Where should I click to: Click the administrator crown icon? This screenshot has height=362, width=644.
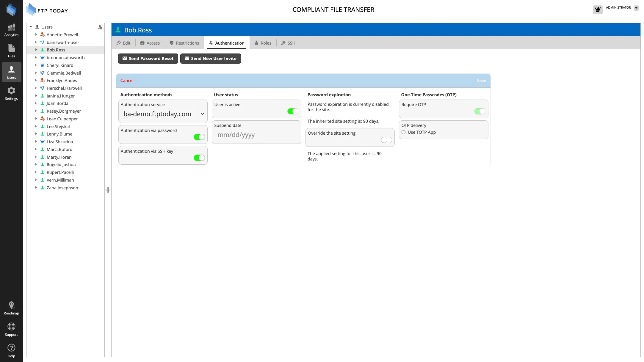[x=598, y=10]
